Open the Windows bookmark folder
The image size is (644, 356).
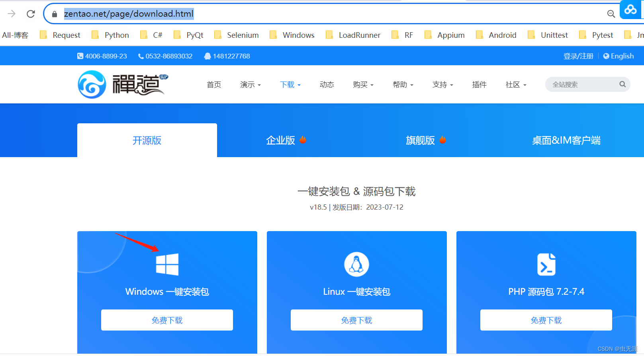click(x=292, y=35)
